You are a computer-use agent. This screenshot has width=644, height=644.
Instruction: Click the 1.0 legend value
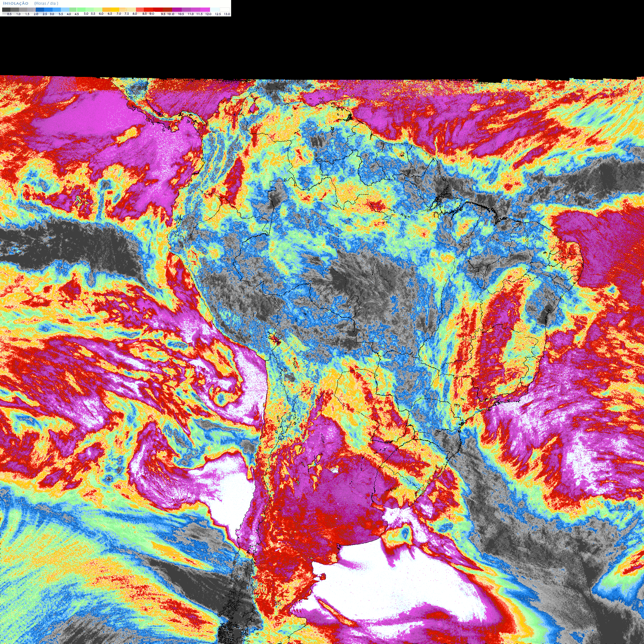(18, 14)
